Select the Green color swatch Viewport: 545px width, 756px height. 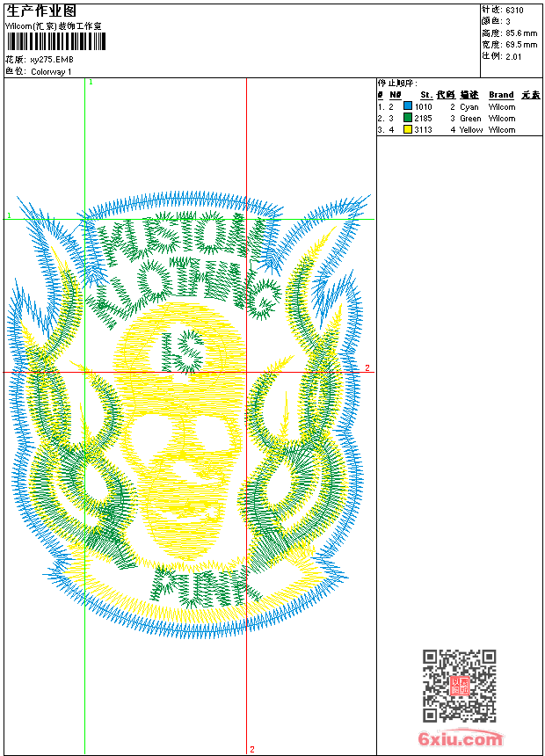point(408,118)
